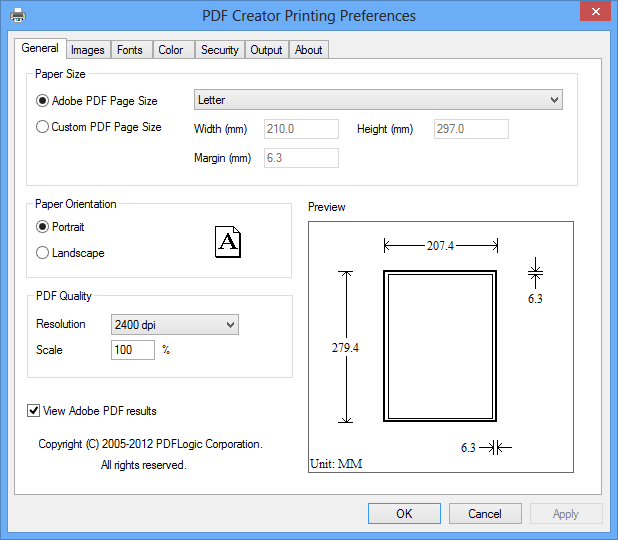Click the 207.4 width dimension in preview

440,246
